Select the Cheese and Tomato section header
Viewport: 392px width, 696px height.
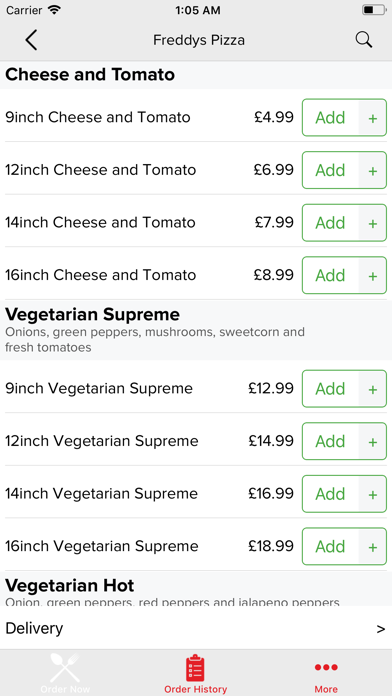[196, 75]
